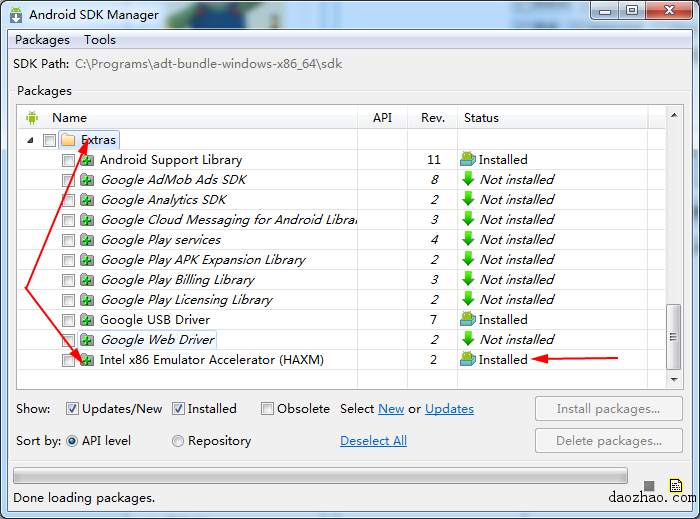Click the Android robot icon in table header

(x=32, y=117)
